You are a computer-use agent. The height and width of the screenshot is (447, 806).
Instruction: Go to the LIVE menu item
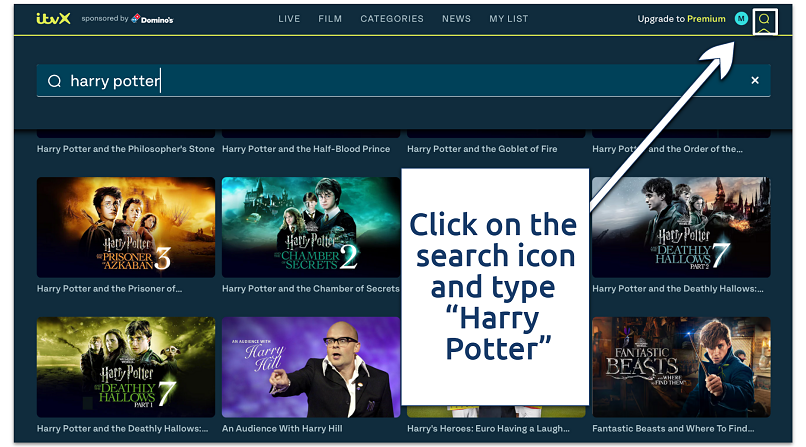289,19
